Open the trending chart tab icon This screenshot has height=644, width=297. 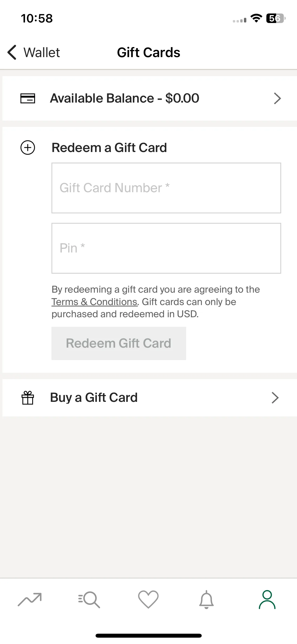click(30, 599)
